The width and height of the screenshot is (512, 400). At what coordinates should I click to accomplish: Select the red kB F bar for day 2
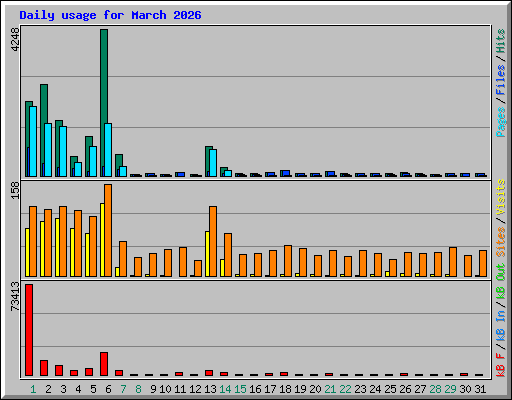click(x=44, y=368)
